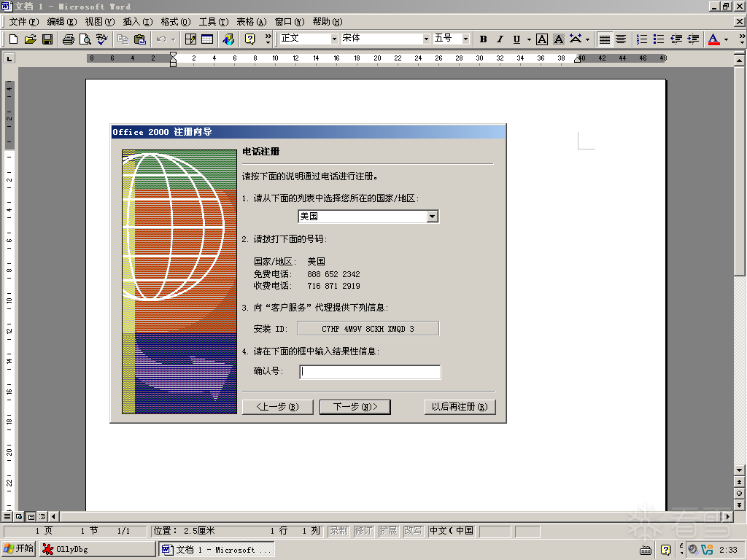
Task: Toggle Underline formatting
Action: (516, 39)
